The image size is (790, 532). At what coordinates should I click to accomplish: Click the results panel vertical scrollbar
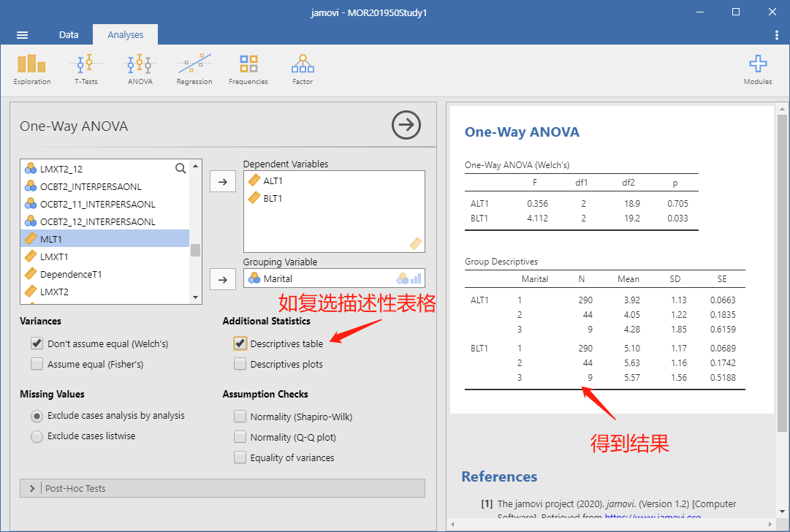pos(782,273)
